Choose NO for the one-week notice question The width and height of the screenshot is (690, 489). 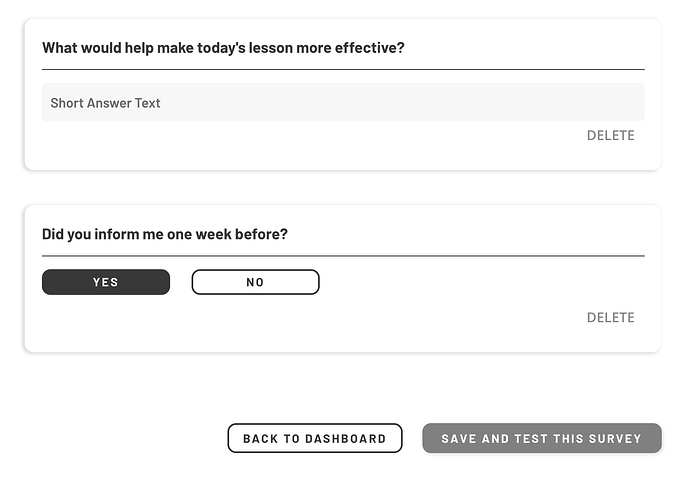(x=255, y=282)
